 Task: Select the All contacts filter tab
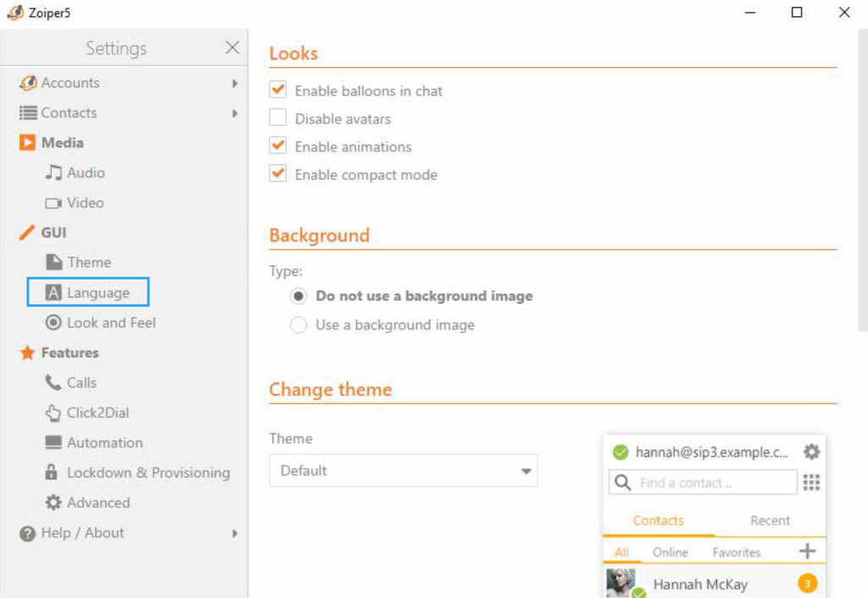621,552
